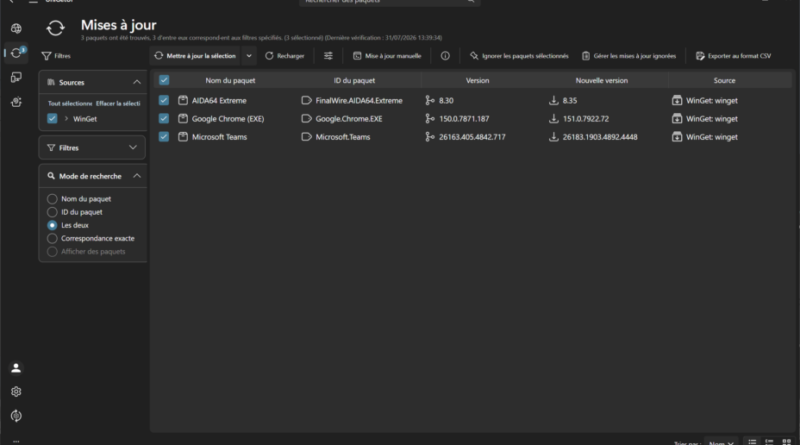Screen dimensions: 800x445
Task: Click new version 8.35 cell
Action: (x=570, y=101)
